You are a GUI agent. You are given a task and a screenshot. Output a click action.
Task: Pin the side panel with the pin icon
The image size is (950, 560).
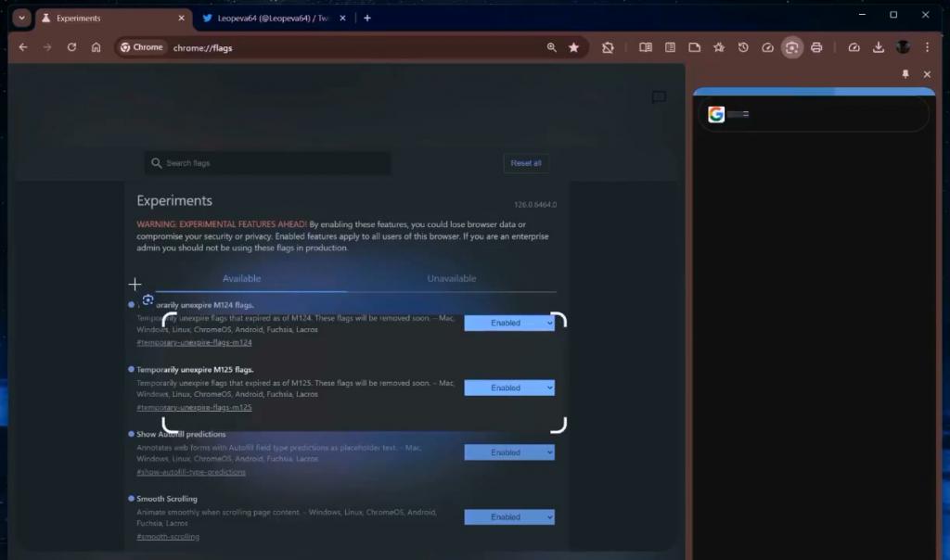point(905,74)
